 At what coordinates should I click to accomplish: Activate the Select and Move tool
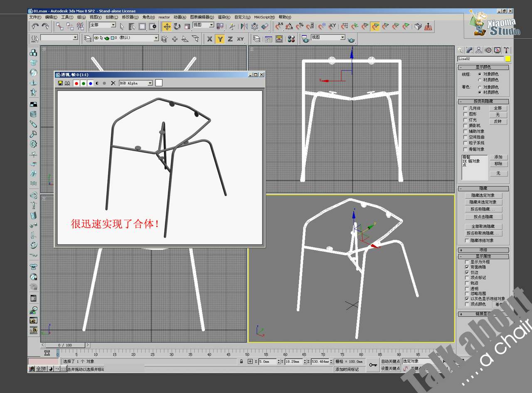coord(167,27)
